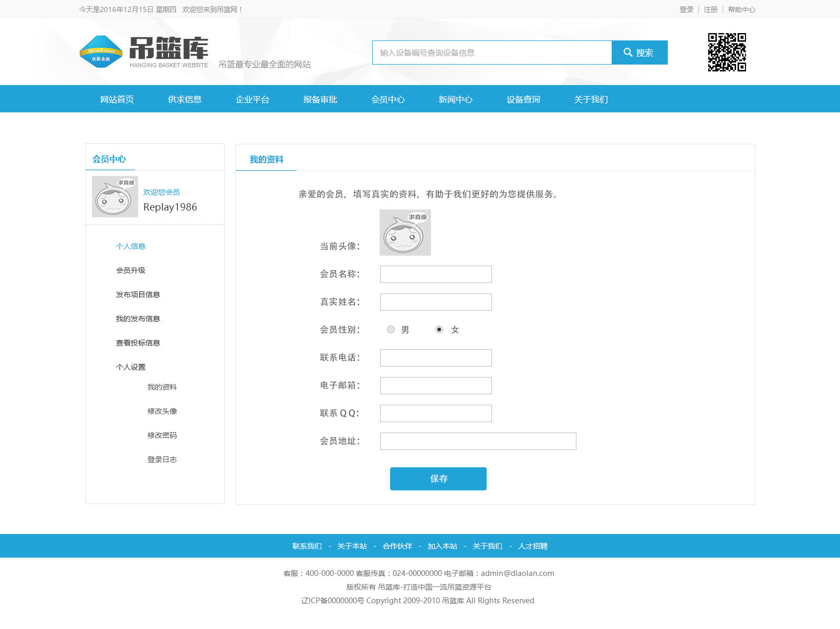The width and height of the screenshot is (840, 629).
Task: Expand the 个人设置 section in sidebar
Action: pyautogui.click(x=130, y=367)
